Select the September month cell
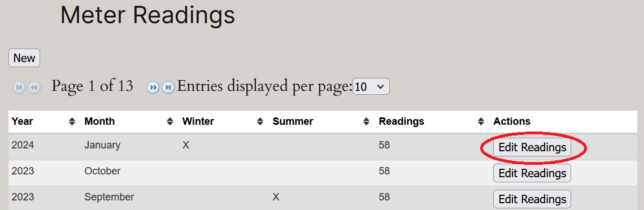644x210 pixels. pos(109,197)
